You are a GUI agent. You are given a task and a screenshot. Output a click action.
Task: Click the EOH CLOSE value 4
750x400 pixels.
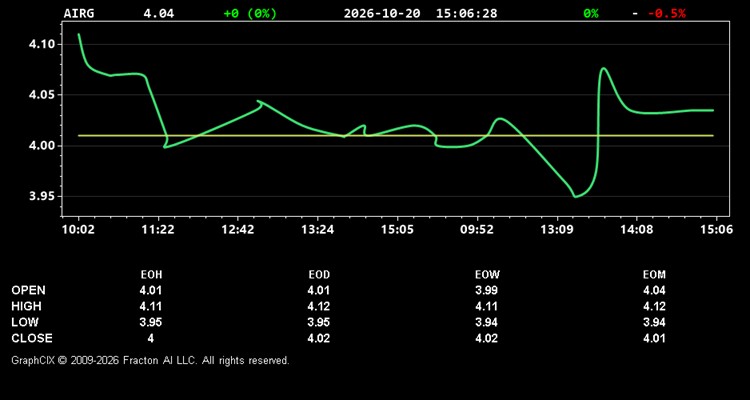point(151,338)
